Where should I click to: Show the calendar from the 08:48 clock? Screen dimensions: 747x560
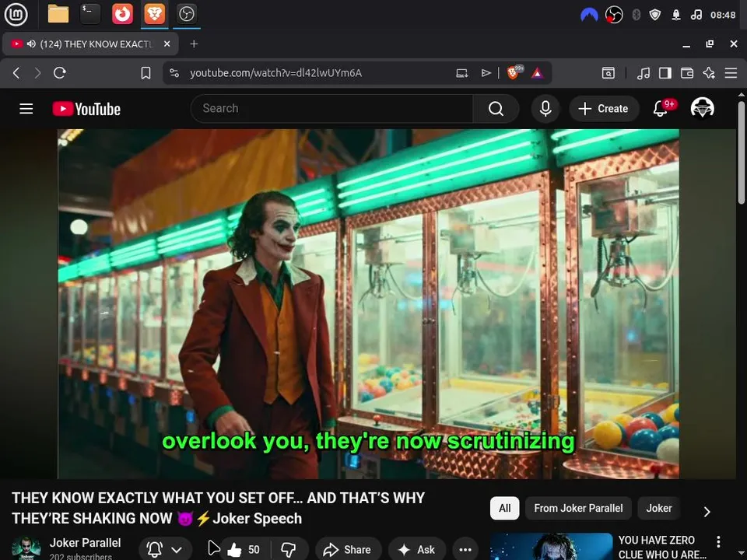(x=723, y=15)
